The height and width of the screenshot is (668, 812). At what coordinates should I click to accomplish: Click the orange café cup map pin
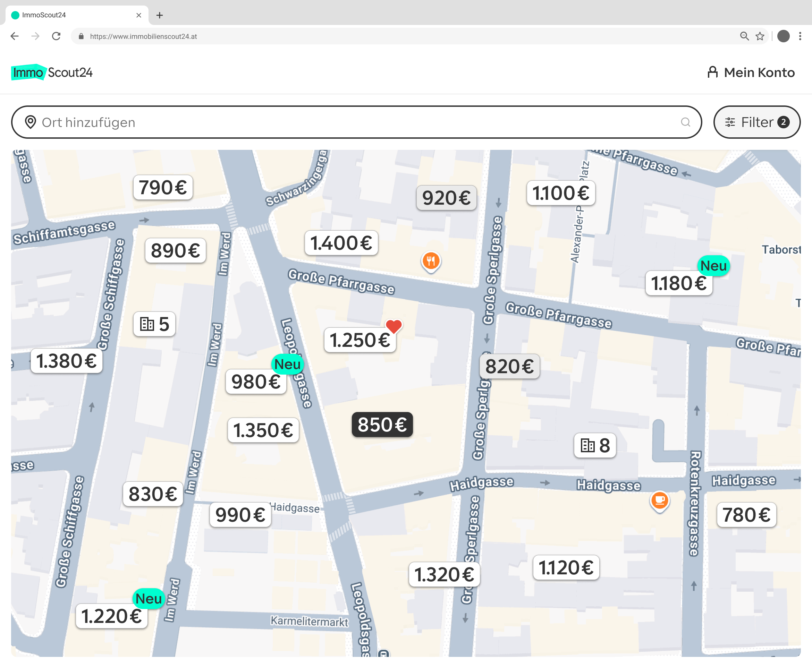[660, 500]
